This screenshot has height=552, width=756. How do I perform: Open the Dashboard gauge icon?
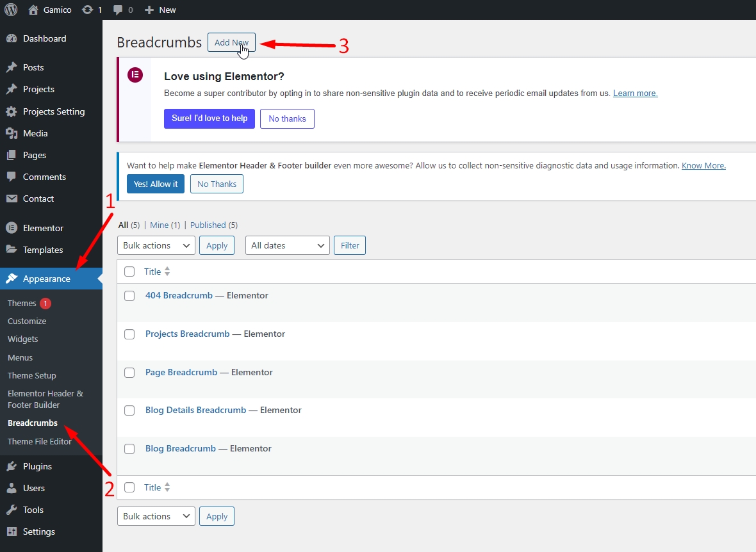coord(11,38)
